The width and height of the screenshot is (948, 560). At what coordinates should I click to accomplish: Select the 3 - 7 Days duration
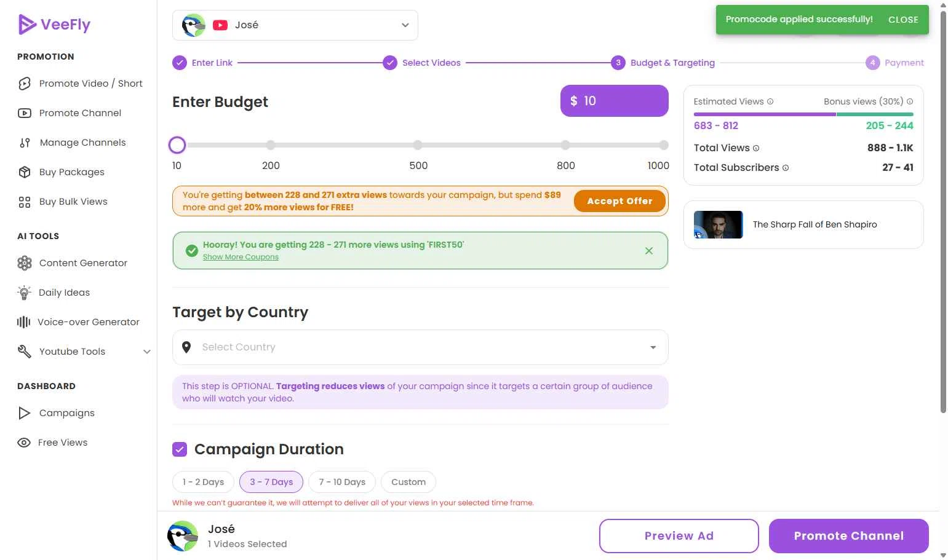tap(271, 482)
